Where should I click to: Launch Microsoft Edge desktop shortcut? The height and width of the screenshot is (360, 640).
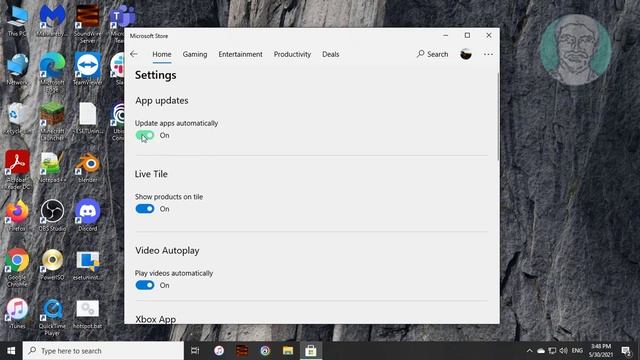pyautogui.click(x=52, y=72)
